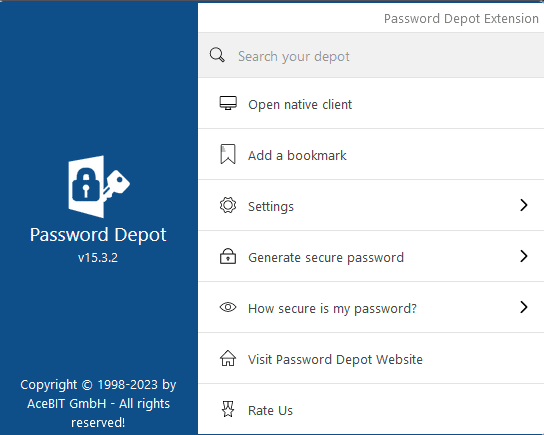Focus the Search your depot field

[371, 56]
